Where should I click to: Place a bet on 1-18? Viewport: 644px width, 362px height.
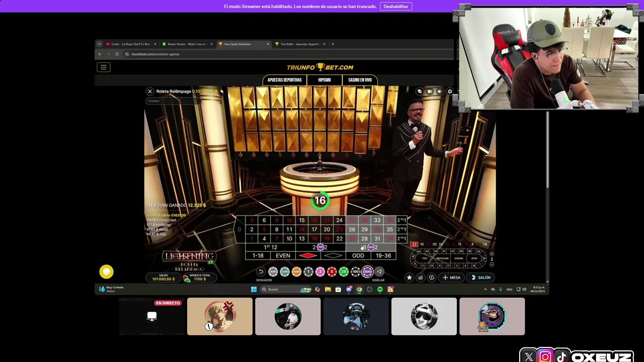pos(258,255)
